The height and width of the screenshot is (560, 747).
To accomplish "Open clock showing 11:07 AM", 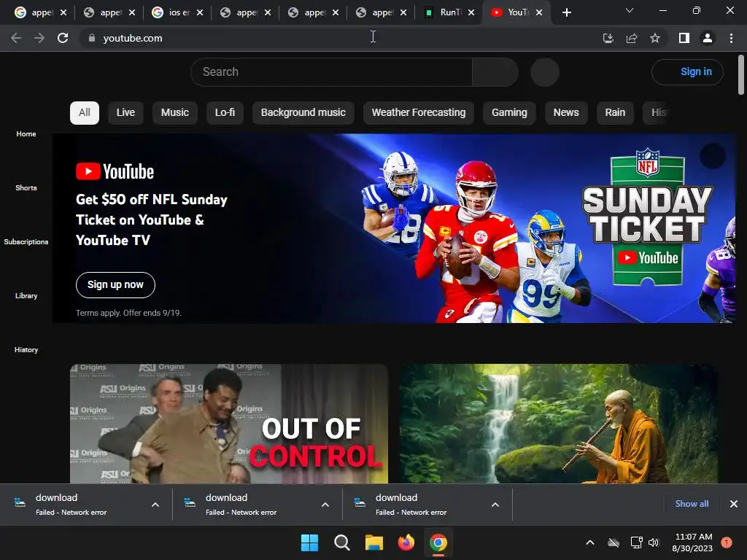I will point(692,542).
